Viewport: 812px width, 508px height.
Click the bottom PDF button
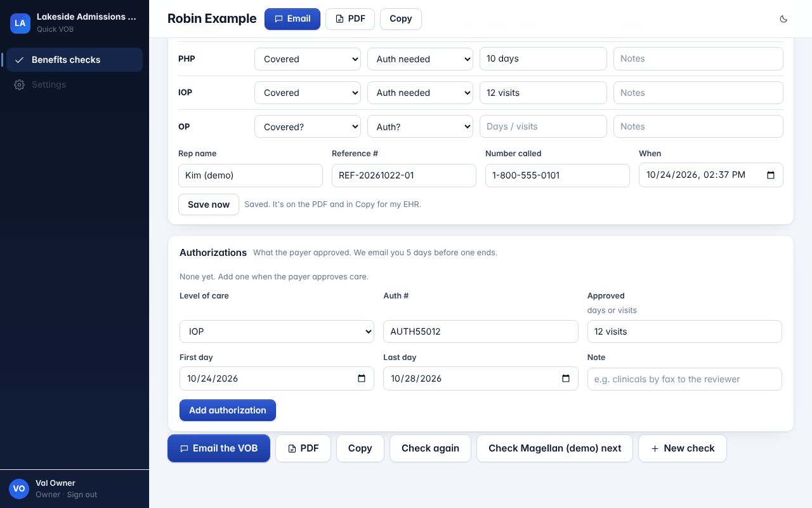click(x=303, y=448)
